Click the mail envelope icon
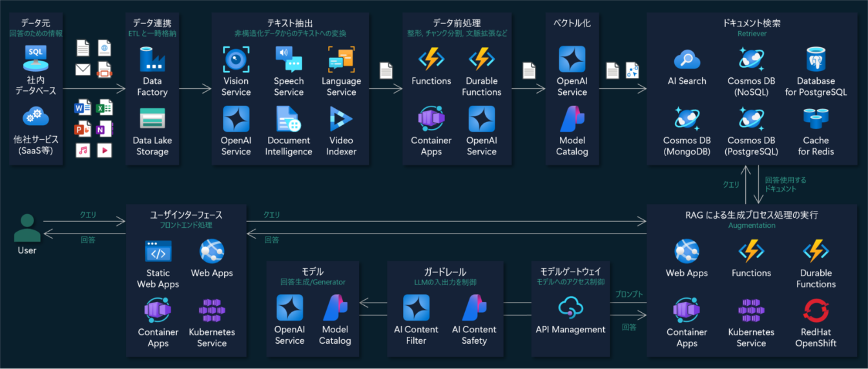The width and height of the screenshot is (868, 369). tap(83, 69)
